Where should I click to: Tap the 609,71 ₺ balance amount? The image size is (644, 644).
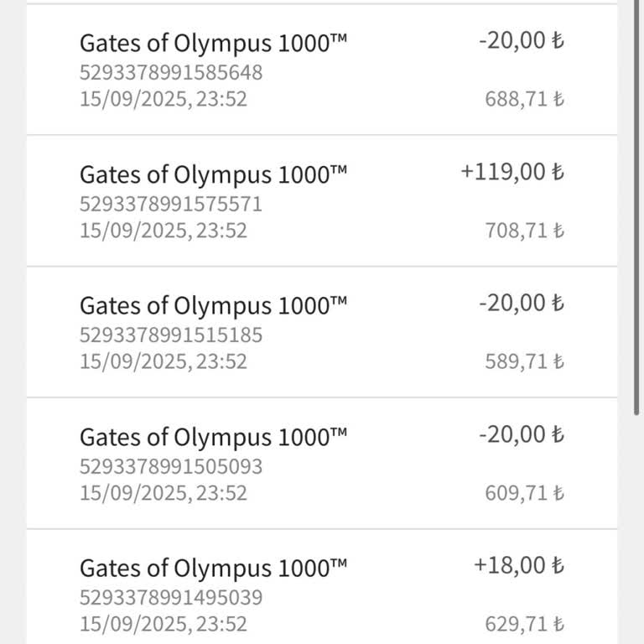click(524, 493)
